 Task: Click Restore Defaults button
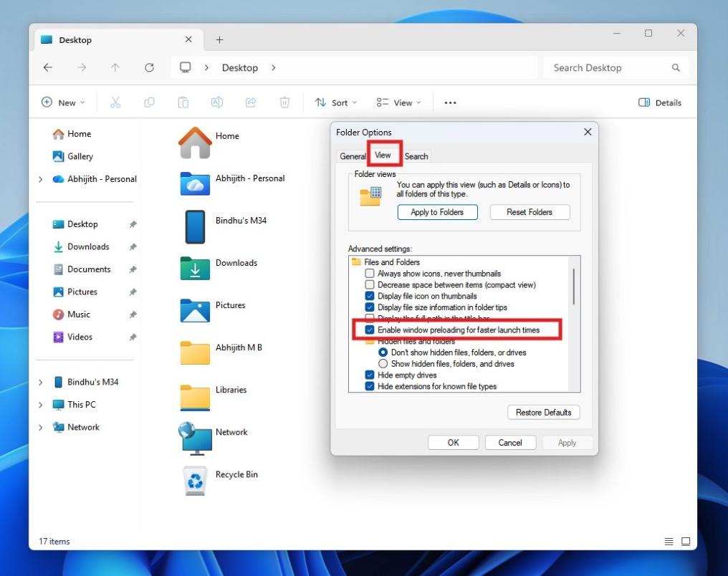click(x=544, y=413)
